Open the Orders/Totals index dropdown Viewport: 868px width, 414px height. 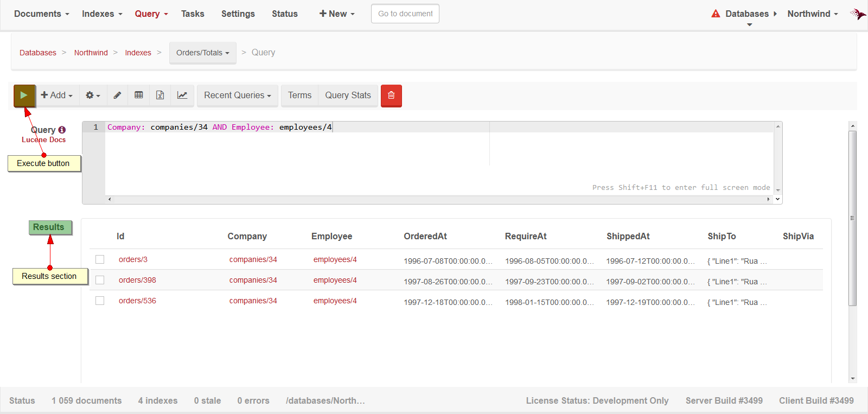(203, 53)
